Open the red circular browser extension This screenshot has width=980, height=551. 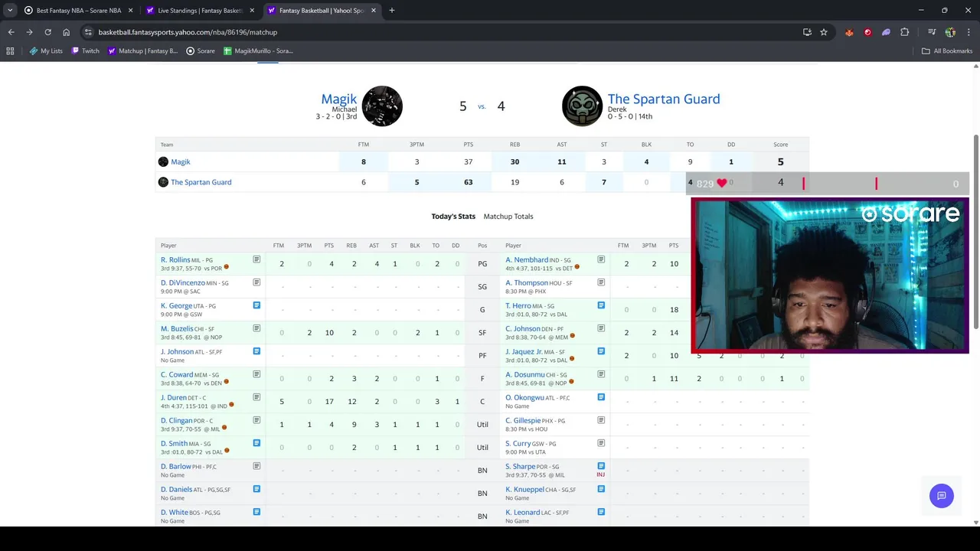pyautogui.click(x=867, y=32)
